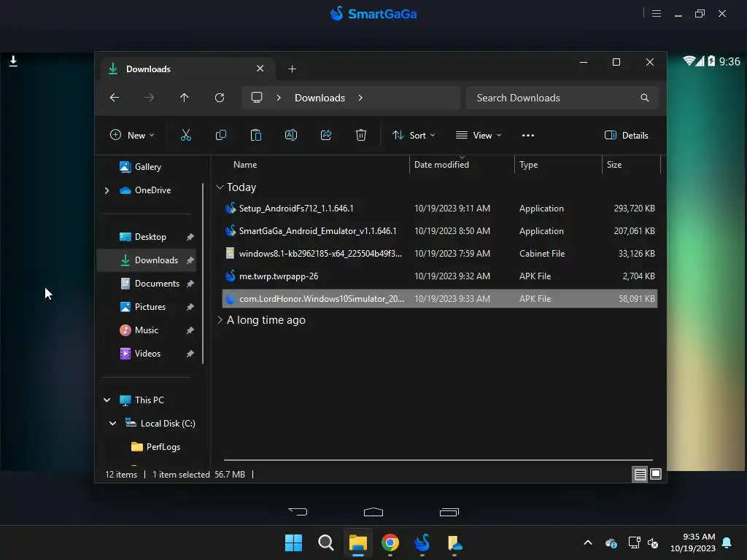Open taskbar clock showing 9:35 AM
The height and width of the screenshot is (560, 747).
(x=693, y=542)
